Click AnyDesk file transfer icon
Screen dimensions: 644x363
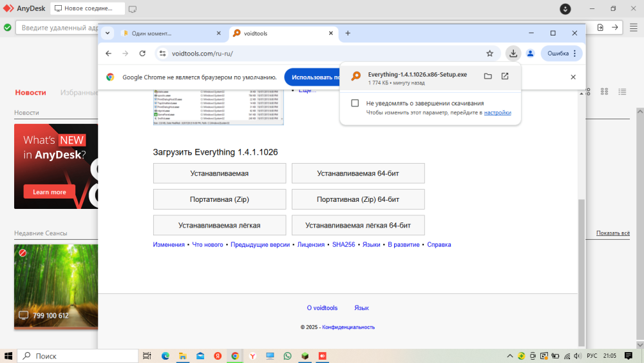pyautogui.click(x=600, y=28)
